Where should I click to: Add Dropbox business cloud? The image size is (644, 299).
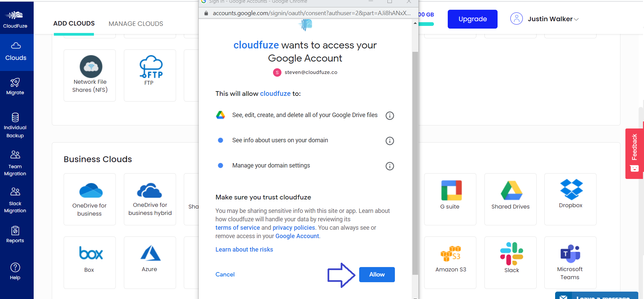(570, 199)
